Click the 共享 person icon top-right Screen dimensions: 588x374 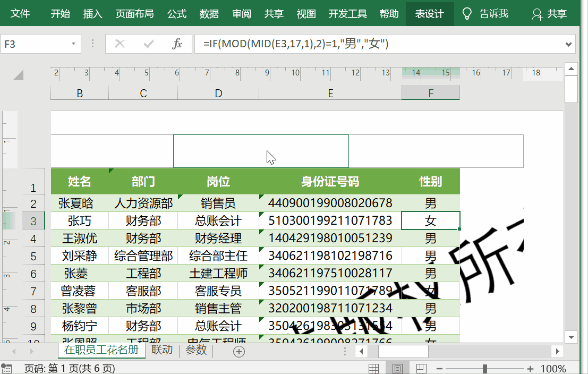pos(537,14)
